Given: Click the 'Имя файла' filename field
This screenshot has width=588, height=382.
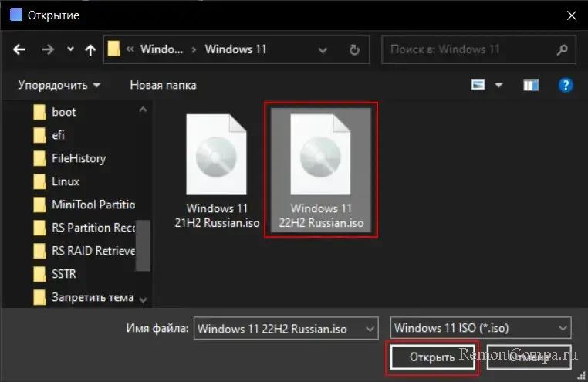Looking at the screenshot, I should pos(286,329).
